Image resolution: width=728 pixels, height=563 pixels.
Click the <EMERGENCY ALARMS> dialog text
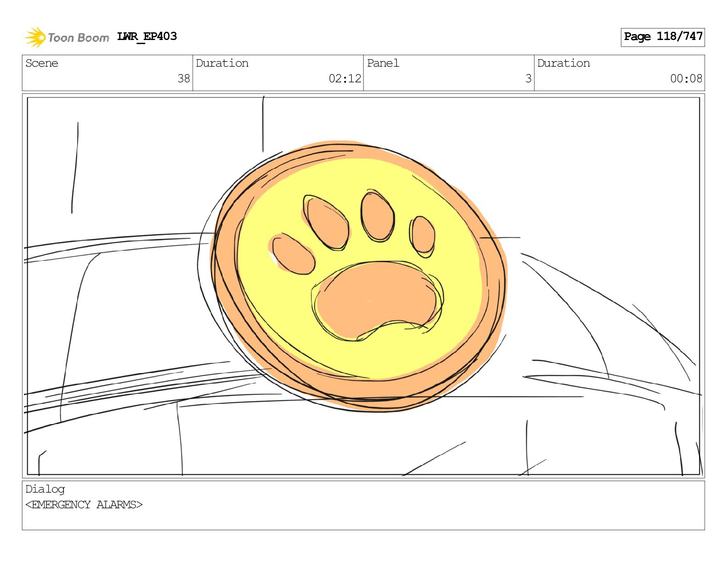[x=84, y=505]
